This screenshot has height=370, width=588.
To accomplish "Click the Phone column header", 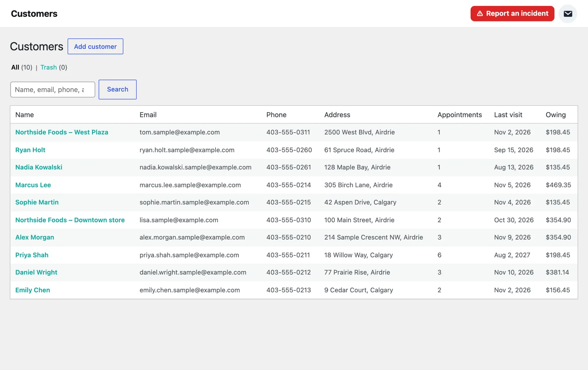I will click(276, 115).
